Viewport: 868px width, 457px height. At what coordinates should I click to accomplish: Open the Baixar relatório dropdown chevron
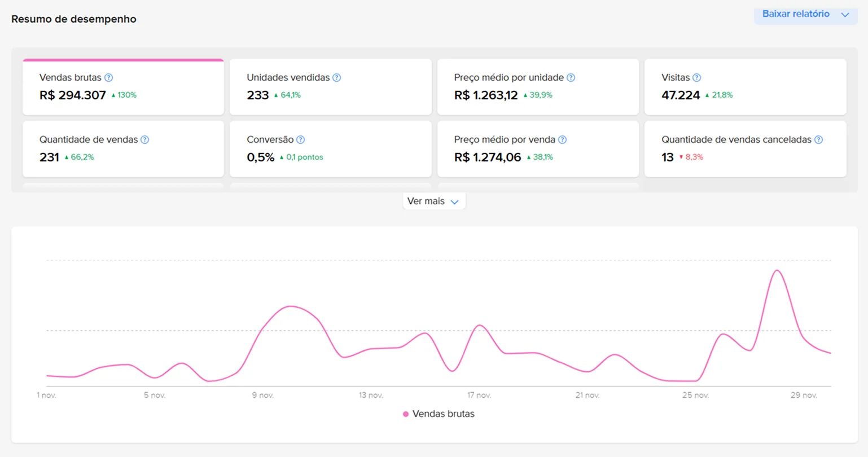[x=845, y=15]
